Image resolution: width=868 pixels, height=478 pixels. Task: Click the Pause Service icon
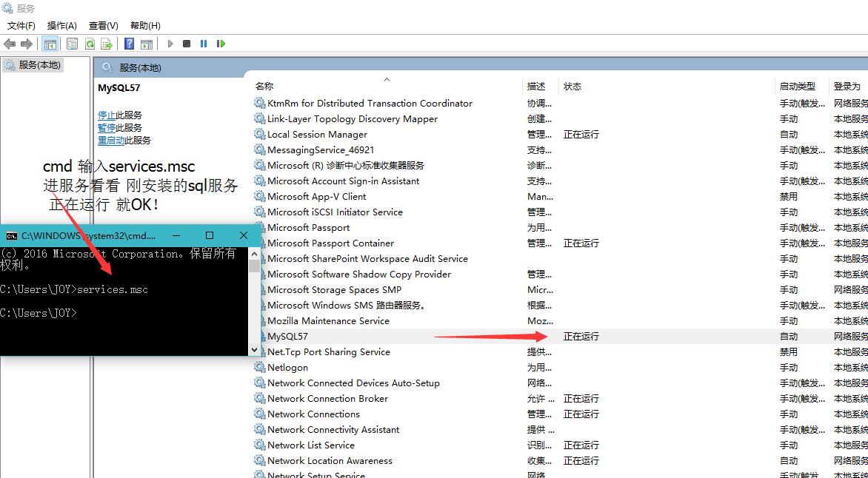click(x=204, y=44)
